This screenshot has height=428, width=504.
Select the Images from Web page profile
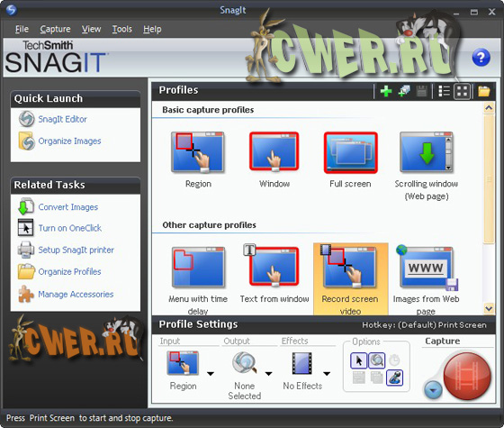[427, 280]
